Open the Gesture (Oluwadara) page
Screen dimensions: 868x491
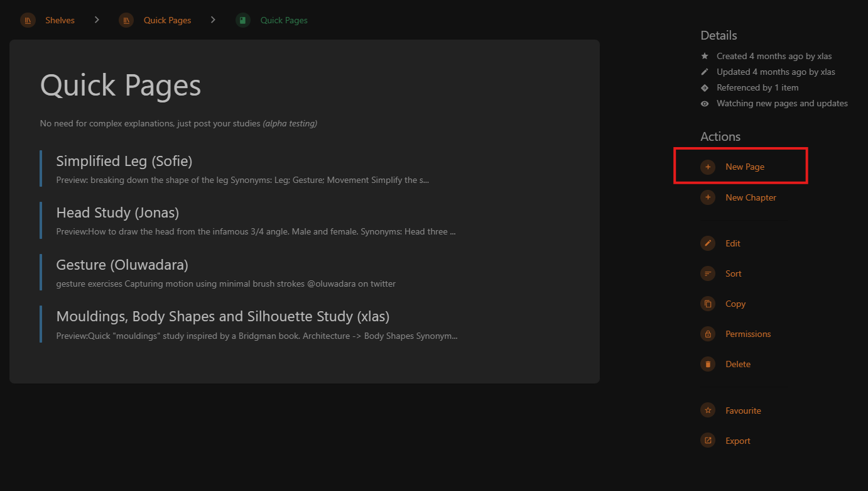click(122, 265)
